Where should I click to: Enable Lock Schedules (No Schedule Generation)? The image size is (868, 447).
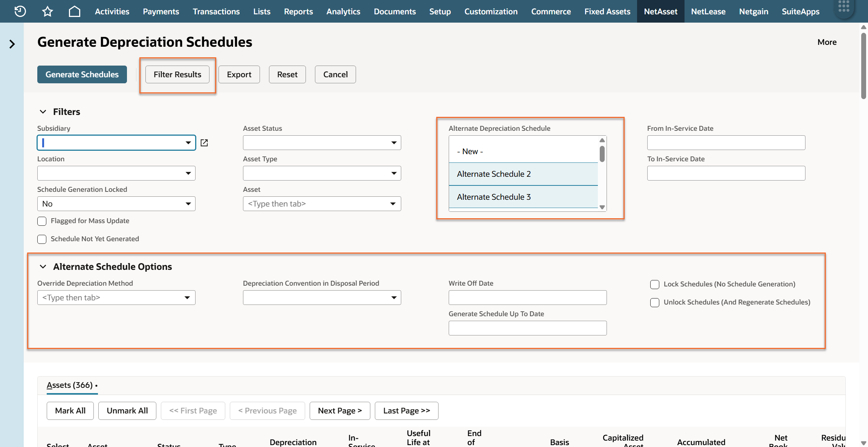point(655,284)
